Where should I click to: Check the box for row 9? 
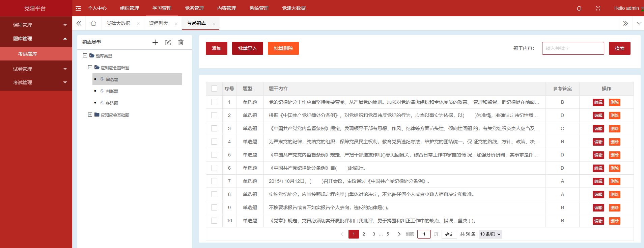(x=214, y=207)
